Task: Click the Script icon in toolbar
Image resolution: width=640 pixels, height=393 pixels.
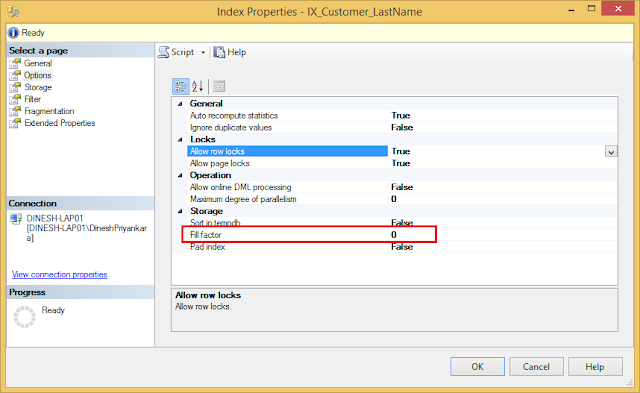Action: pyautogui.click(x=164, y=52)
